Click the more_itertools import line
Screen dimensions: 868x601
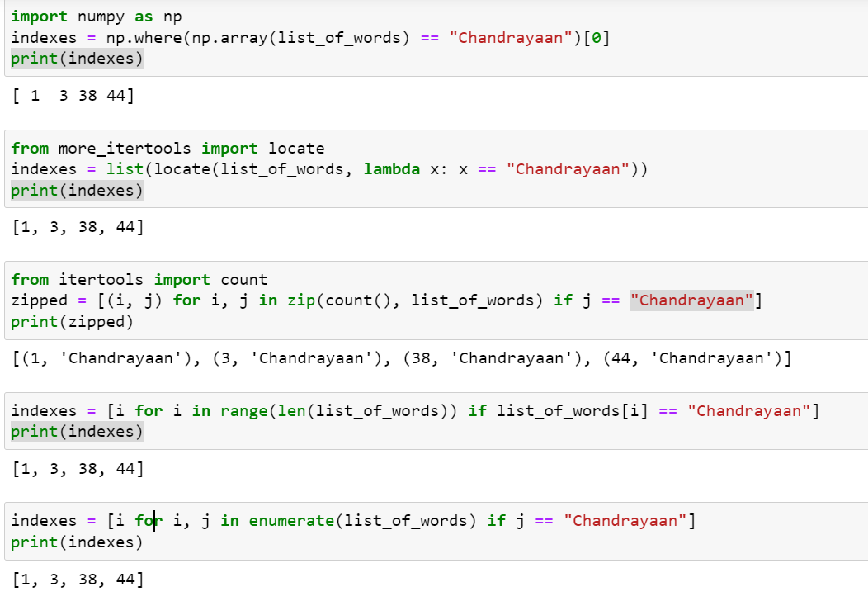[165, 148]
